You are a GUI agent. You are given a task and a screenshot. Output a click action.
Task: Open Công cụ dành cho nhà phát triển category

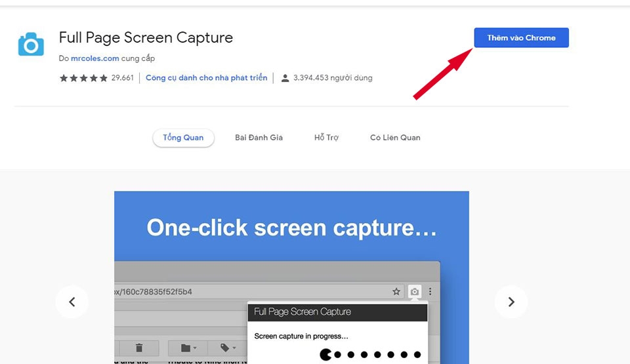(206, 78)
